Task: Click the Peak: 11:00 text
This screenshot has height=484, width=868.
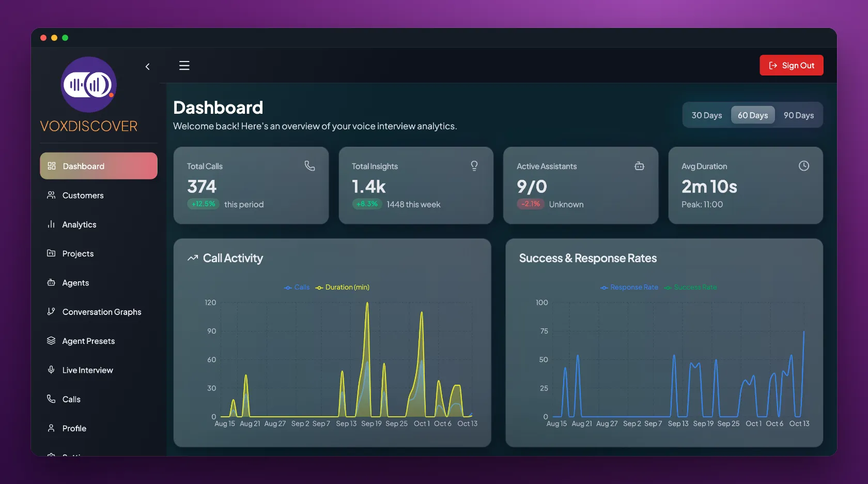Action: [702, 205]
